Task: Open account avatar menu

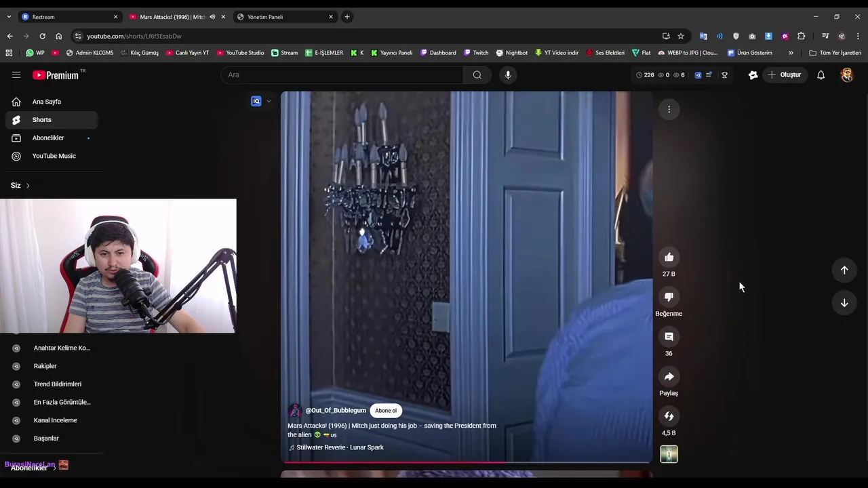Action: pyautogui.click(x=846, y=75)
